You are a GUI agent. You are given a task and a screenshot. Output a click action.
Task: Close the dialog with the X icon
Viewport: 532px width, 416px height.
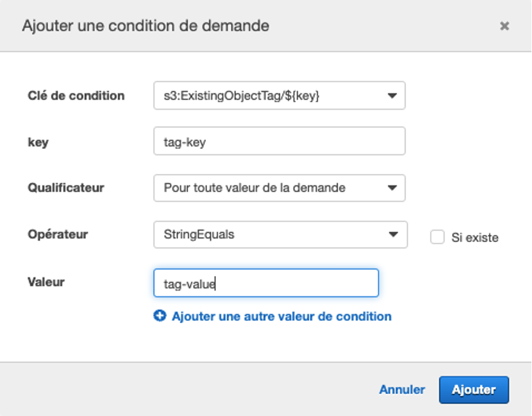(x=504, y=26)
